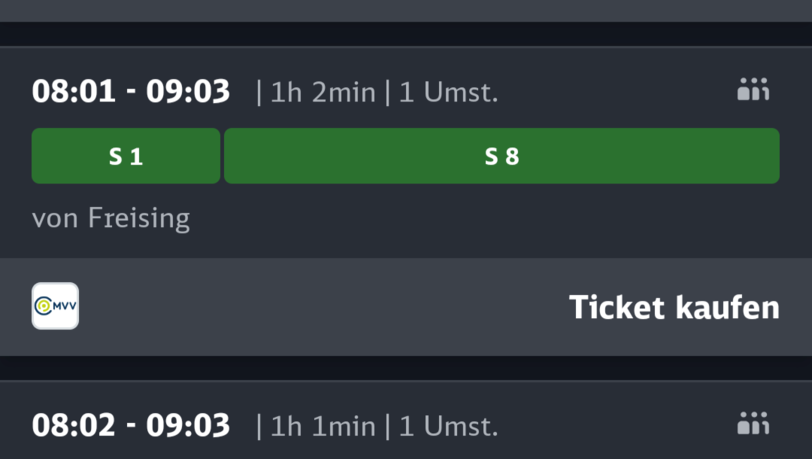Tap 09:03 arrival of the 08:02 connection
The width and height of the screenshot is (812, 459).
click(x=188, y=425)
